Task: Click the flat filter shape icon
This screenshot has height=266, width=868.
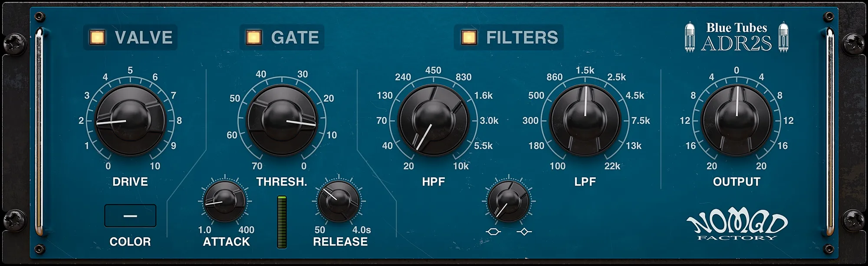Action: (x=494, y=232)
